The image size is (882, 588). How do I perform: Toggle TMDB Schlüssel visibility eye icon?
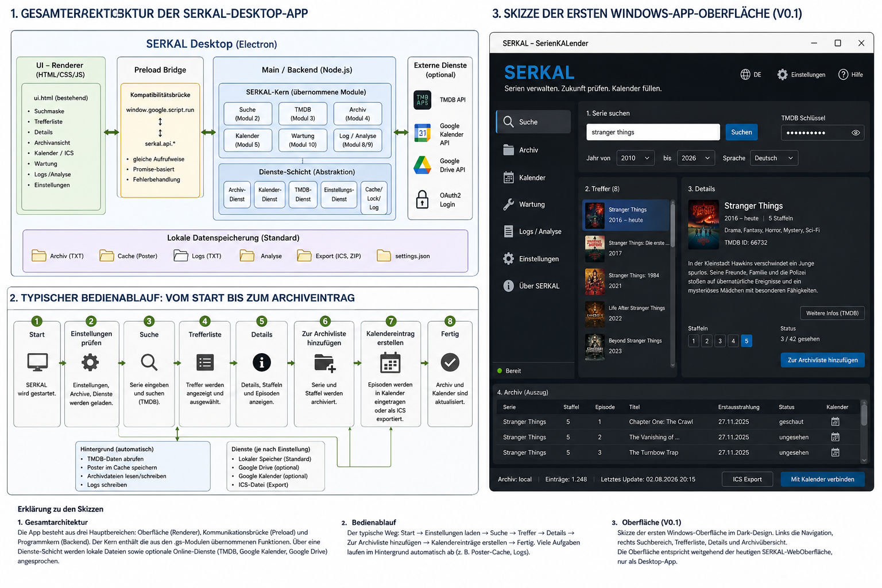[x=856, y=133]
